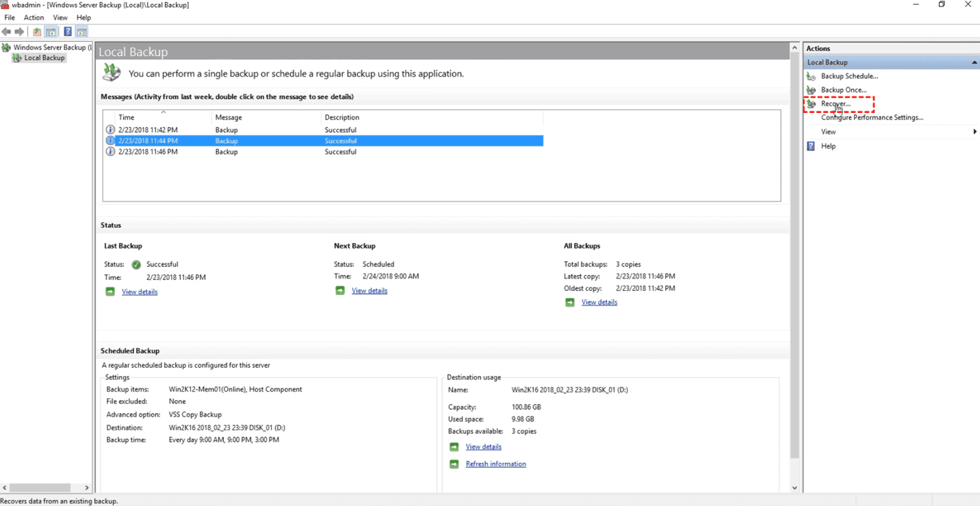Click the green arrow beside Refresh information
Viewport: 980px width, 506px height.
coord(454,464)
